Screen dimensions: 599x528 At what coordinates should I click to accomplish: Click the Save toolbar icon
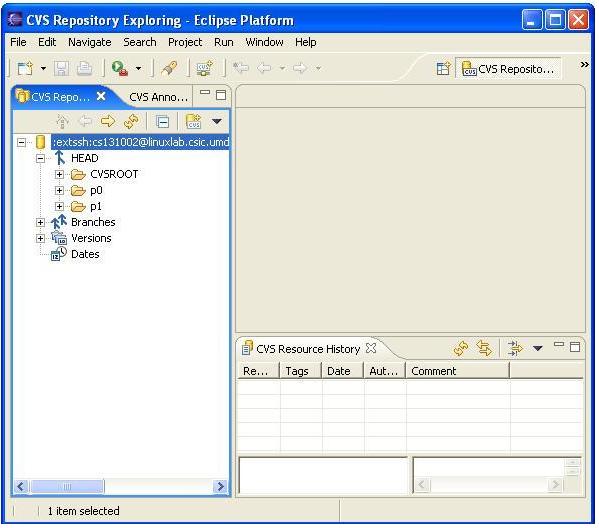coord(62,69)
